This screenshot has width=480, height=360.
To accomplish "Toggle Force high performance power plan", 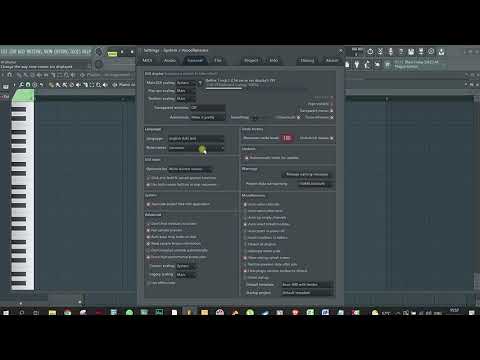I will [x=148, y=257].
